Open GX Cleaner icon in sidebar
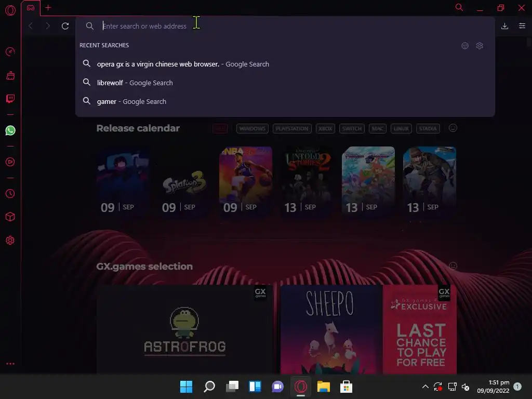 (10, 75)
